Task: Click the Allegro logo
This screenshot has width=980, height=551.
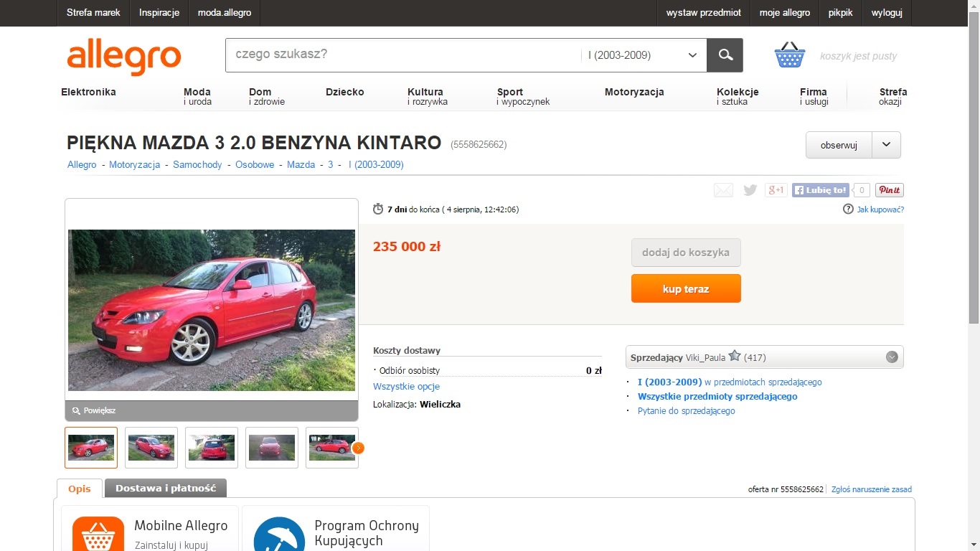Action: pyautogui.click(x=124, y=57)
